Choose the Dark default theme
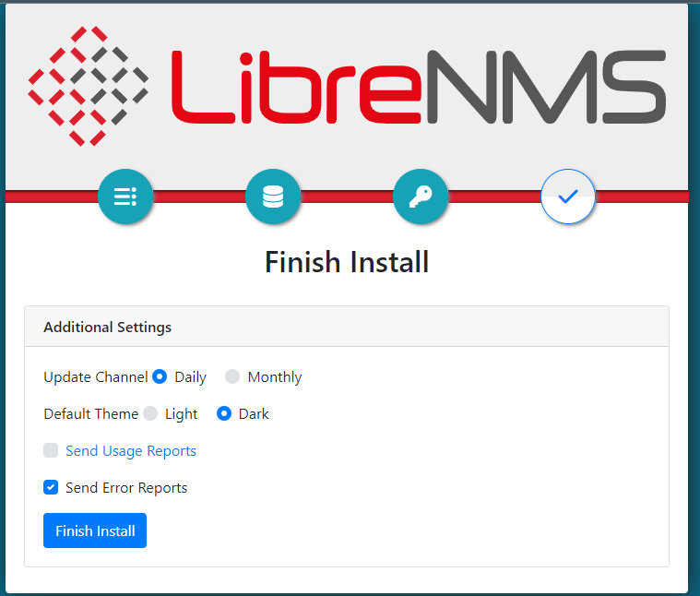 coord(224,414)
